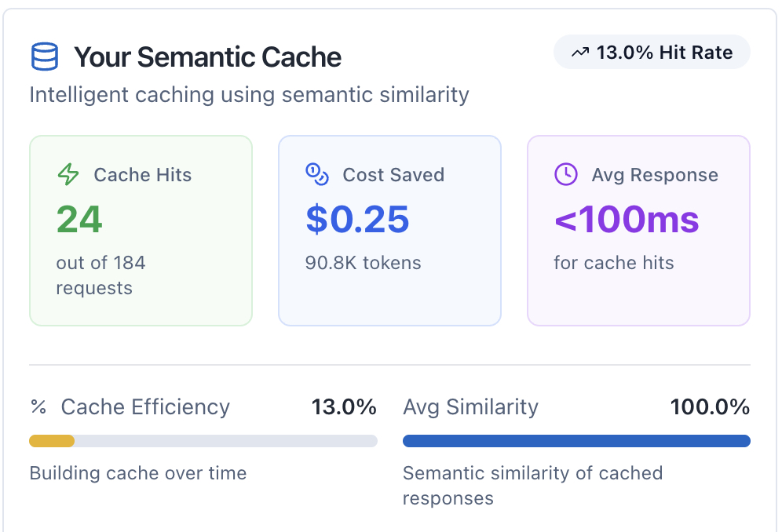Click the Avg Similarity progress bar
Screen dimensions: 782x532
577,441
